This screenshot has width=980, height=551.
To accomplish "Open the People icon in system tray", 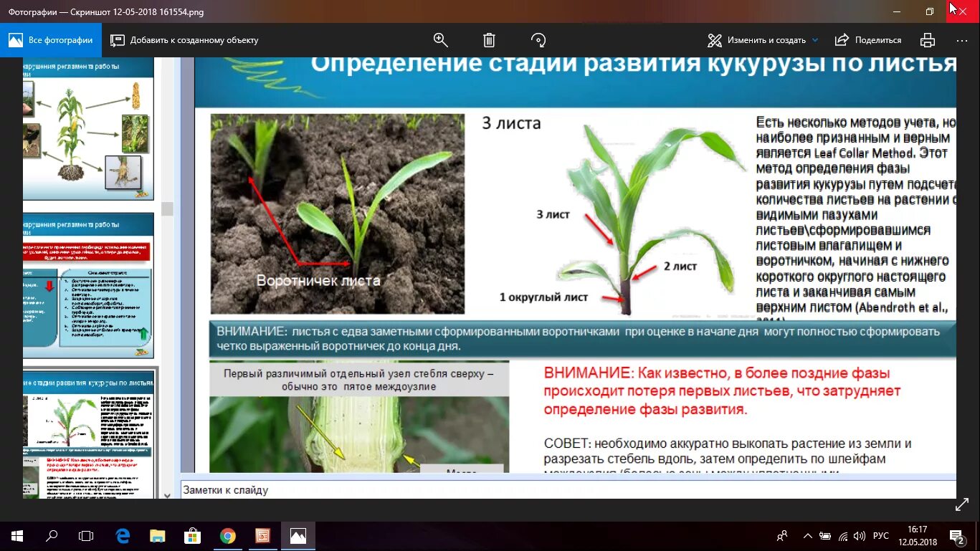I will click(x=782, y=535).
